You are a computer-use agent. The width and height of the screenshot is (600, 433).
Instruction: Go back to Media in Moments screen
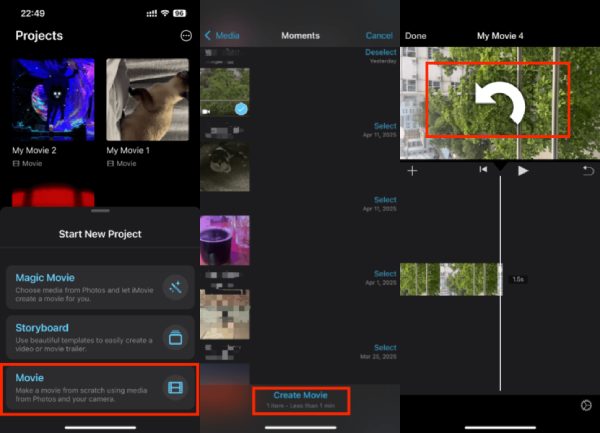(222, 36)
